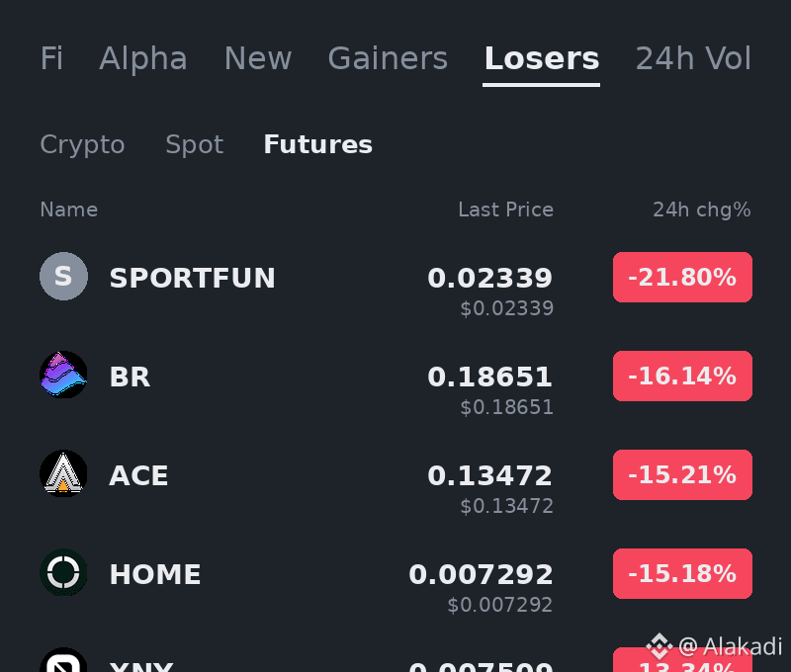Open the New listings tab

(258, 58)
